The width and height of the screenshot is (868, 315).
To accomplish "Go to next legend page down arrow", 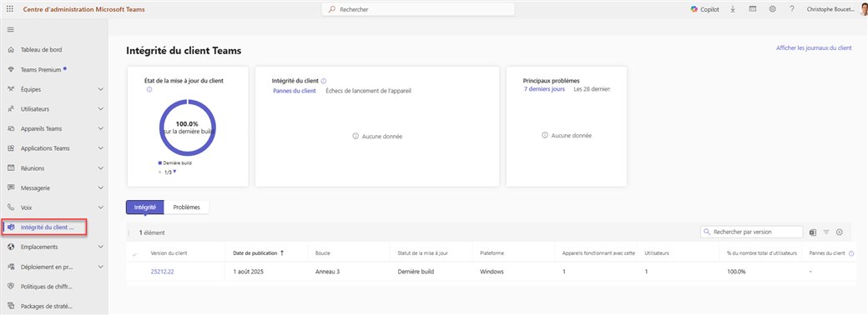I will point(175,172).
